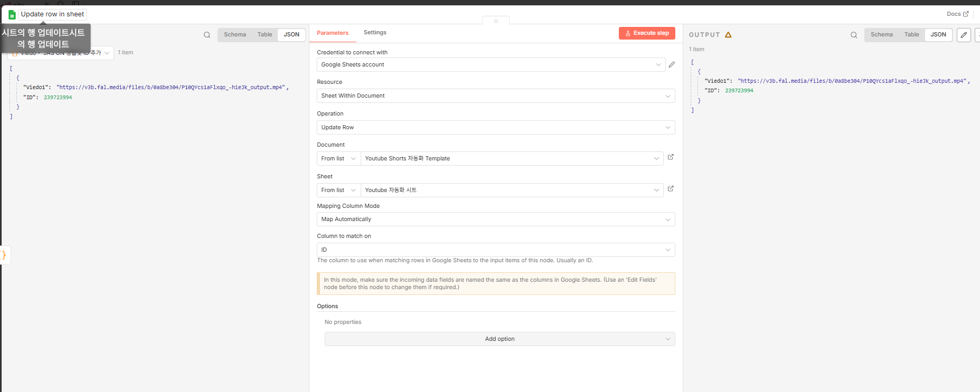Switch output view to Table

coord(911,35)
